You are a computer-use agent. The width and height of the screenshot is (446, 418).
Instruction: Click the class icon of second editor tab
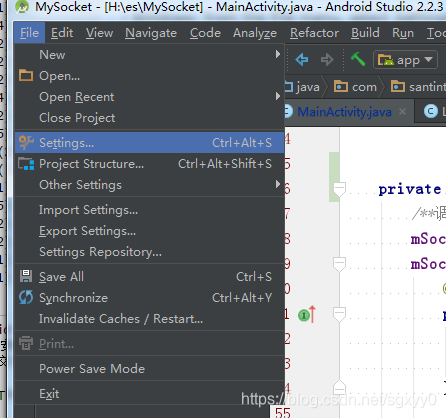(431, 111)
